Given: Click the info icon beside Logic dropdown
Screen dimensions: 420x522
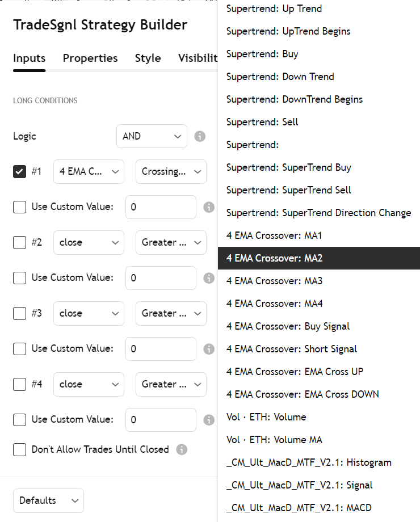Looking at the screenshot, I should point(200,136).
